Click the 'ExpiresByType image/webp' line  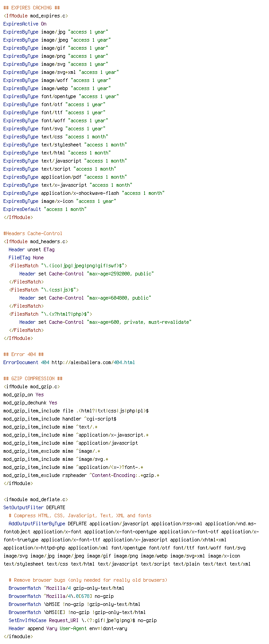coord(56,88)
